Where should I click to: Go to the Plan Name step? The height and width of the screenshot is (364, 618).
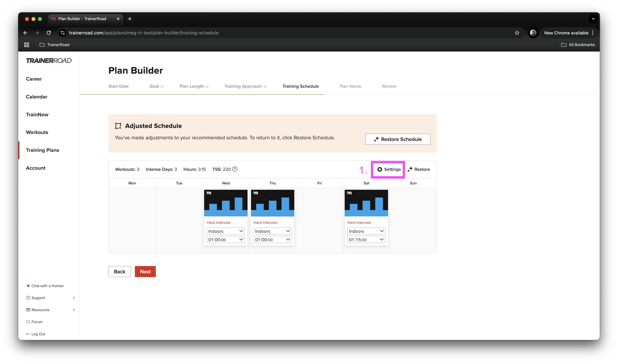350,86
